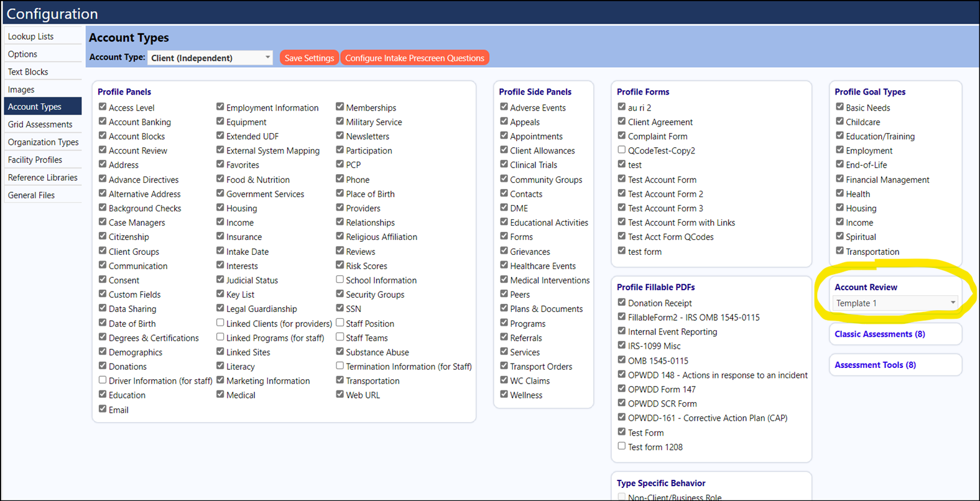Open Facility Profiles in the sidebar
The image size is (980, 501).
click(x=43, y=160)
